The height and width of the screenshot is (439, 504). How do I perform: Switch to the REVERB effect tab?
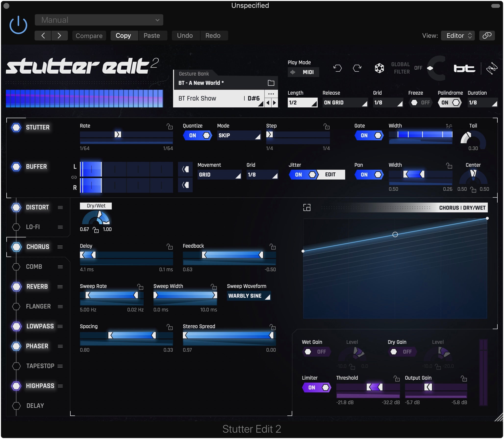tap(37, 286)
